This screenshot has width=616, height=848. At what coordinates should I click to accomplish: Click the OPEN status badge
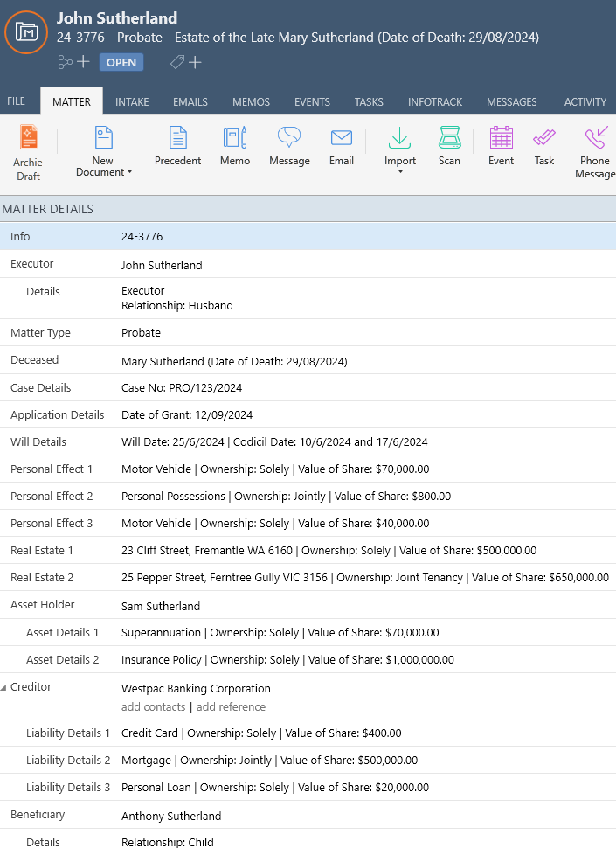pyautogui.click(x=121, y=62)
